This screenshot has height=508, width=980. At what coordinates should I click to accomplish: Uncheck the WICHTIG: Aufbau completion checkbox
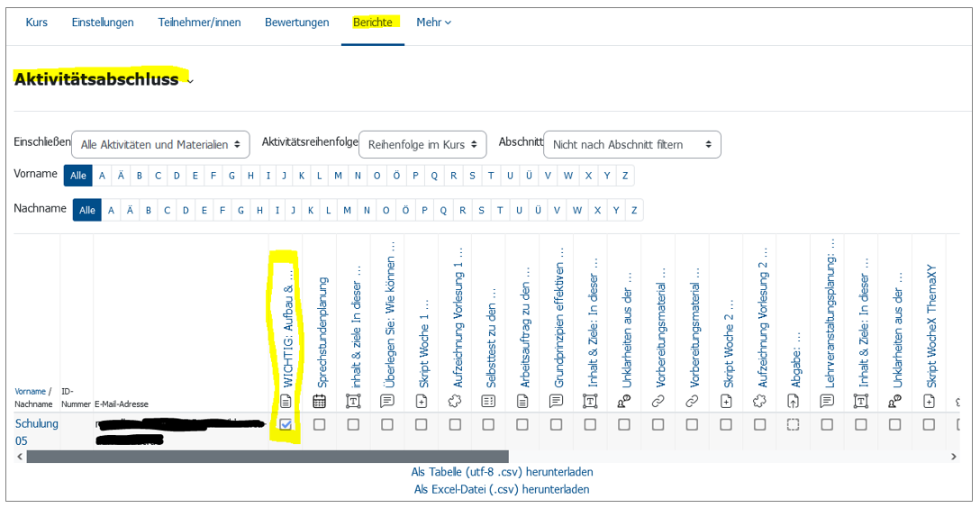tap(286, 424)
